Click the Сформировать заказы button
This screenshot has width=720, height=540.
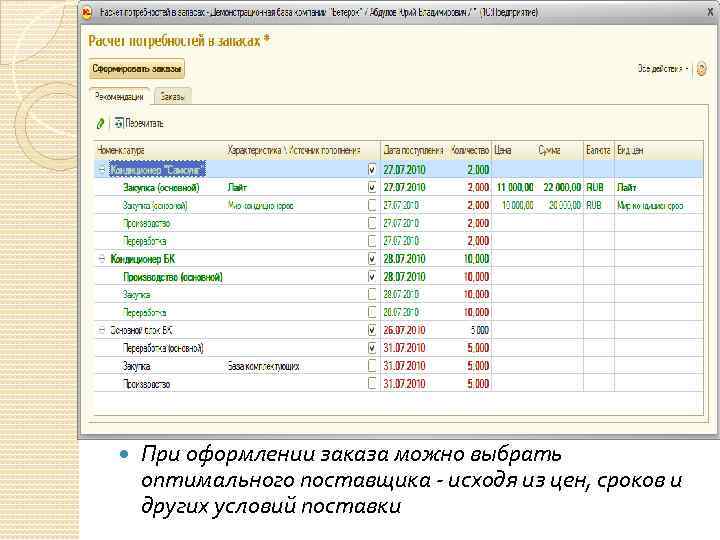point(137,69)
